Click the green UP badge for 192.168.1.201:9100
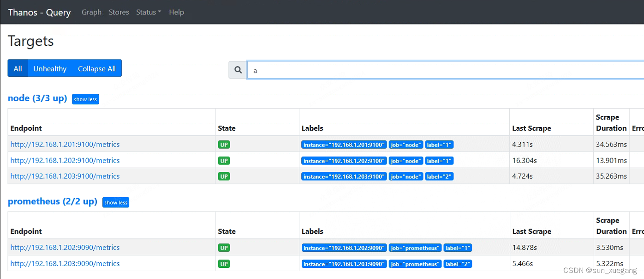The width and height of the screenshot is (644, 279). [x=224, y=145]
